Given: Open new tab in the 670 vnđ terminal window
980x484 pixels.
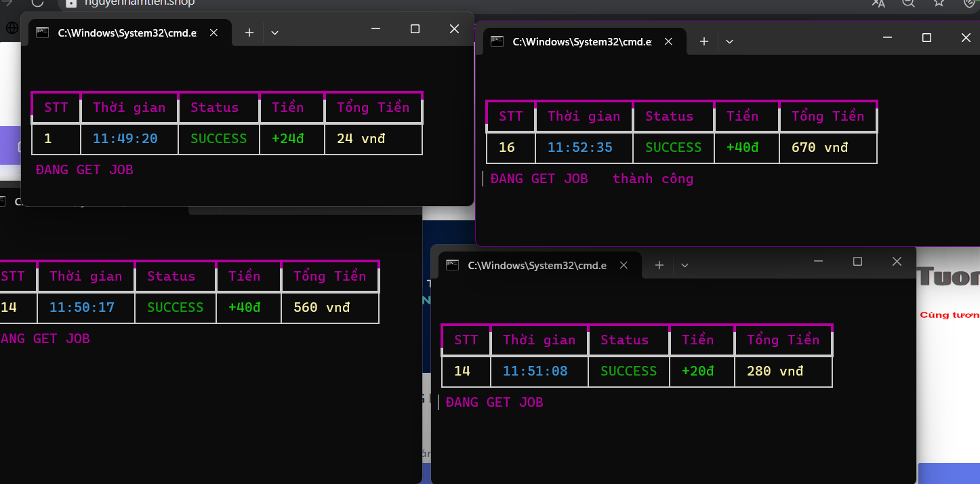Looking at the screenshot, I should 704,41.
